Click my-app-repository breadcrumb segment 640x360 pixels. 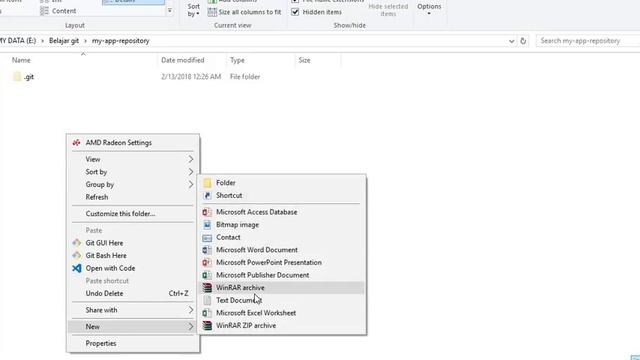coord(120,41)
